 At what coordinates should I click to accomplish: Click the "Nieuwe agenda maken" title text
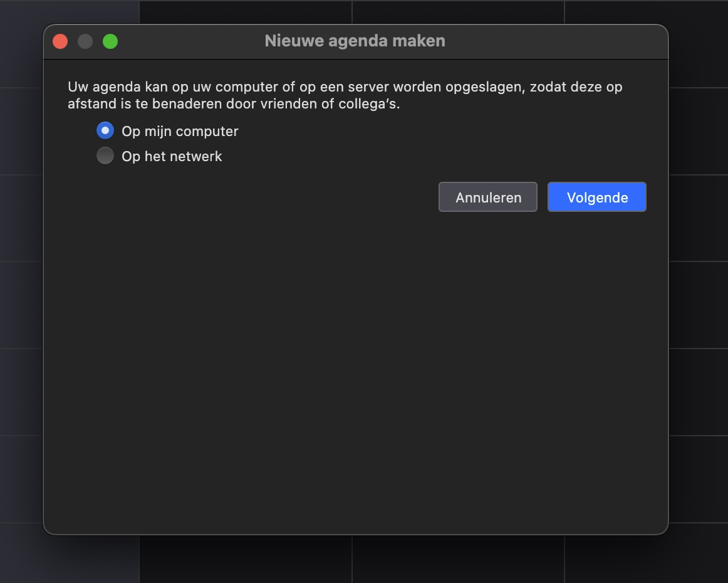coord(355,41)
